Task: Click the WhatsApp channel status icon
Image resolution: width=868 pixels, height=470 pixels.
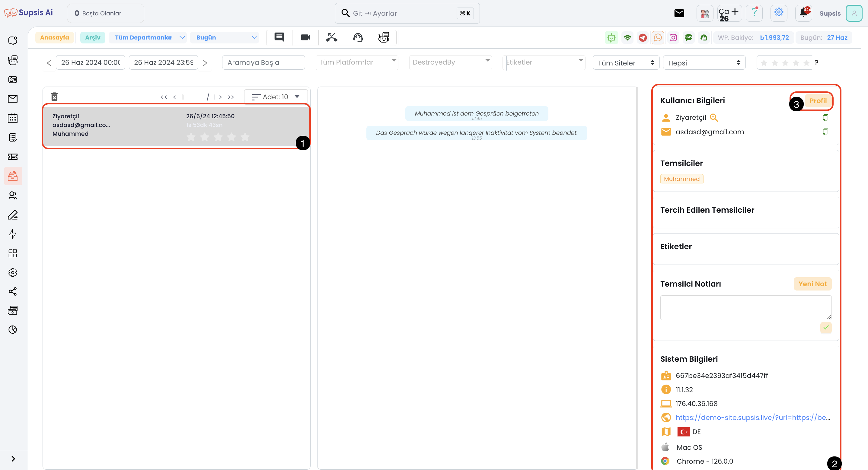Action: point(658,37)
